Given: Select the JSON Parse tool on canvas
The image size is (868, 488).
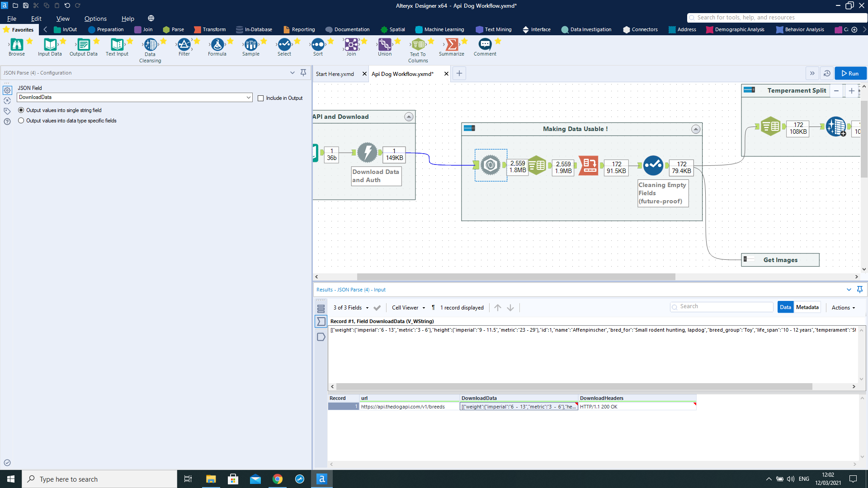Looking at the screenshot, I should [x=491, y=165].
